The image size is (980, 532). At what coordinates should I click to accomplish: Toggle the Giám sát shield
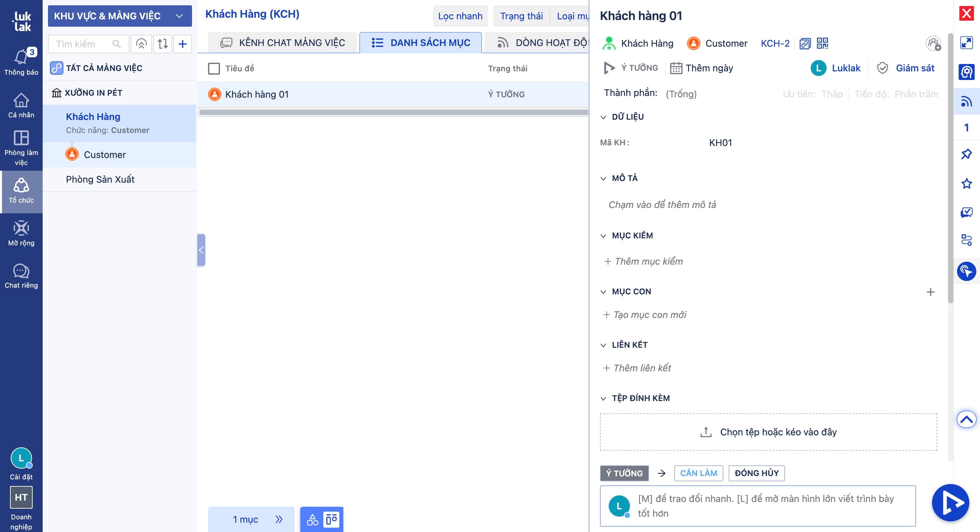click(883, 68)
